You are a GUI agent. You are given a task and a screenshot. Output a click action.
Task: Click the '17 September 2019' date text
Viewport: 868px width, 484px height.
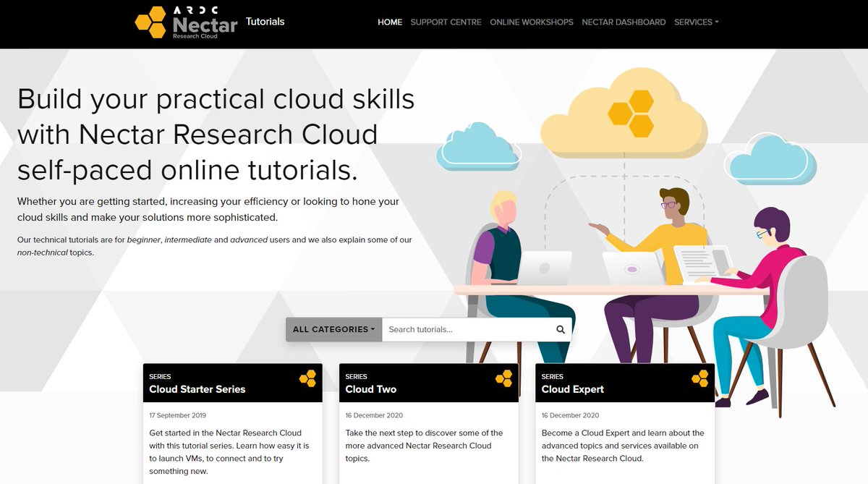(x=178, y=416)
